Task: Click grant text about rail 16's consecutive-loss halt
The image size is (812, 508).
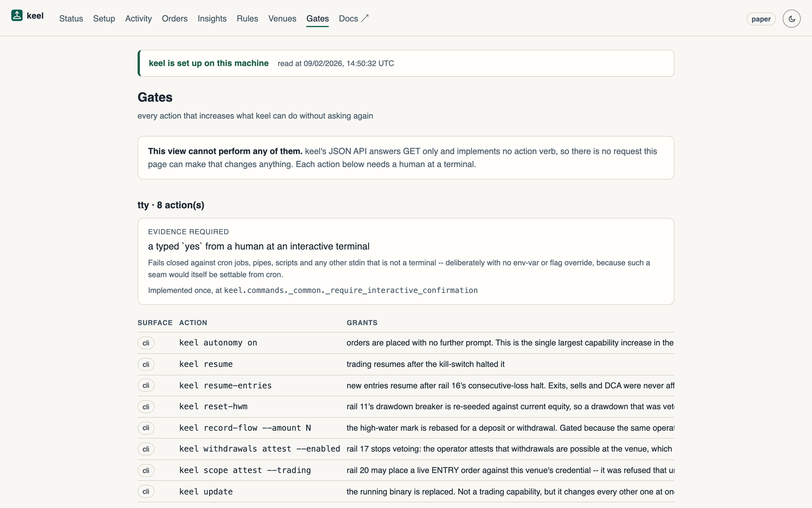Action: [x=510, y=385]
